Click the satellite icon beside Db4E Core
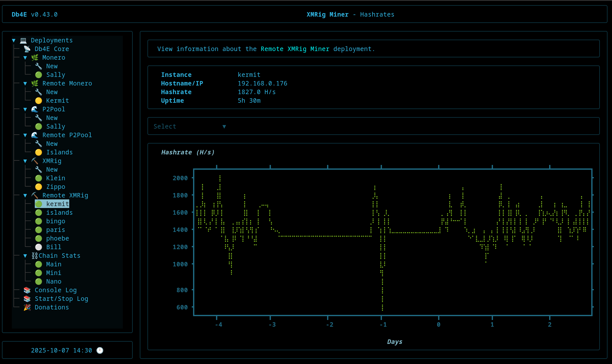 [27, 49]
